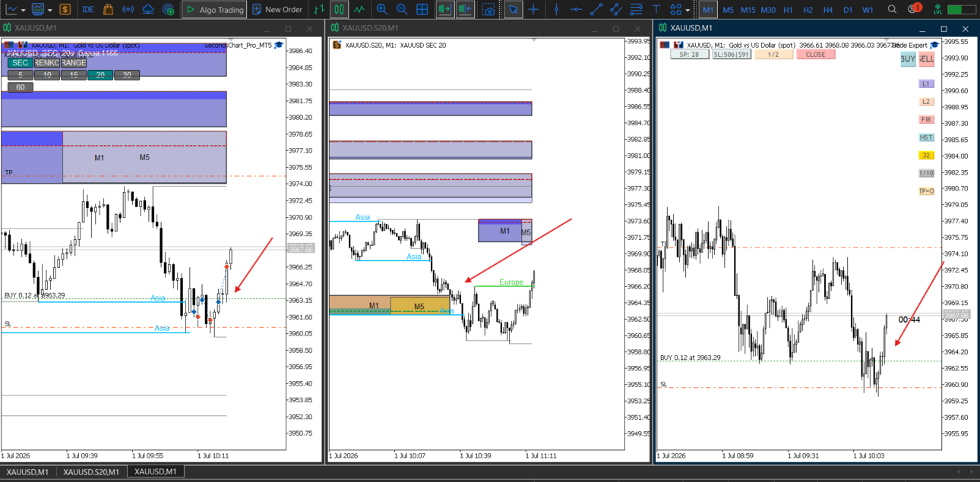
Task: Open the Market shopping bag icon
Action: point(108,10)
